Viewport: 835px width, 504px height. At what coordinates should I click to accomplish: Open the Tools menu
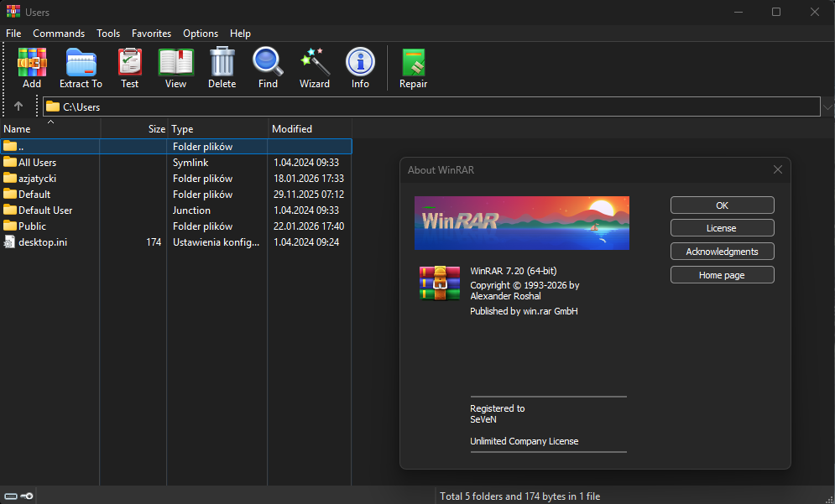[108, 33]
